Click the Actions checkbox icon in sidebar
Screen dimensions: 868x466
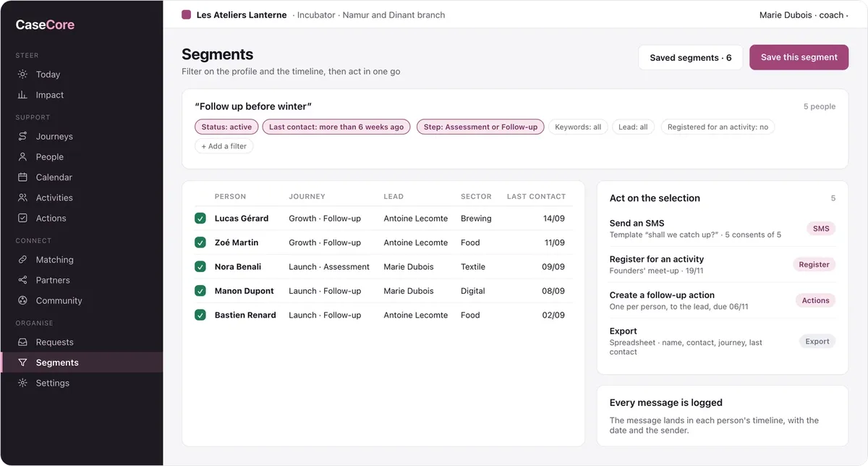click(x=22, y=218)
